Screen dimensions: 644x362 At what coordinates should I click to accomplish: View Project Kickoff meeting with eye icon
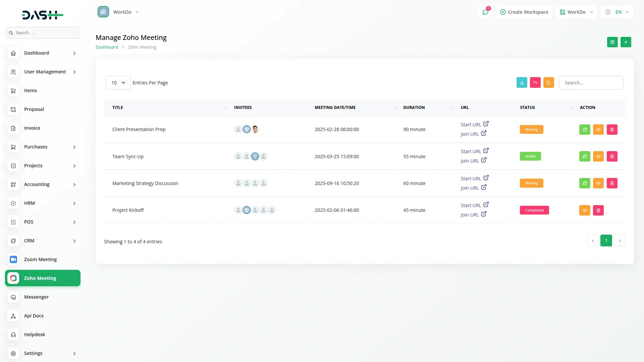[x=584, y=210]
